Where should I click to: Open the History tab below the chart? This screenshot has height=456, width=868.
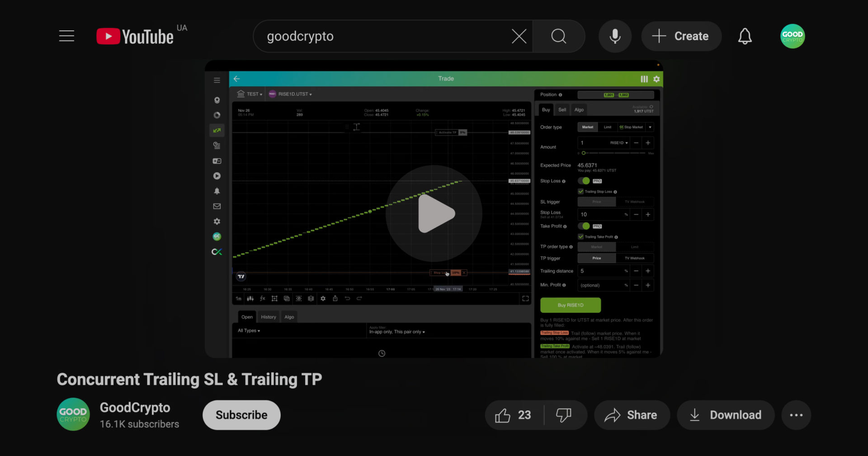coord(269,317)
